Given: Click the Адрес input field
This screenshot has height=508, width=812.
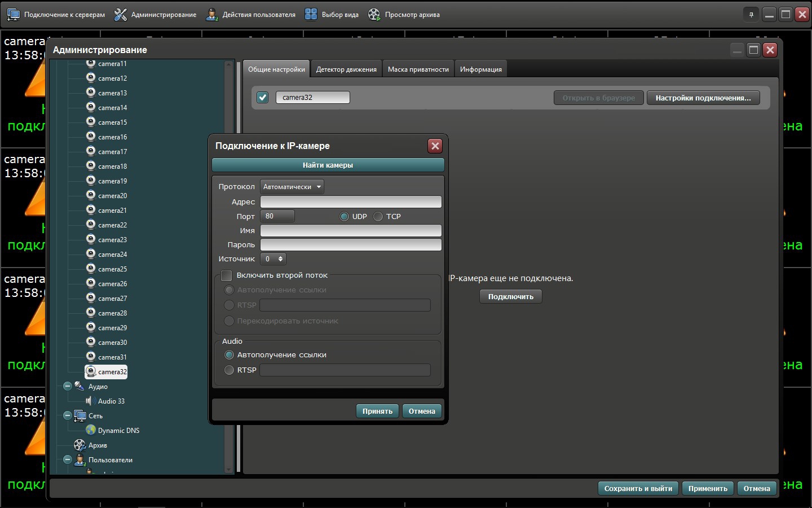Looking at the screenshot, I should coord(351,202).
